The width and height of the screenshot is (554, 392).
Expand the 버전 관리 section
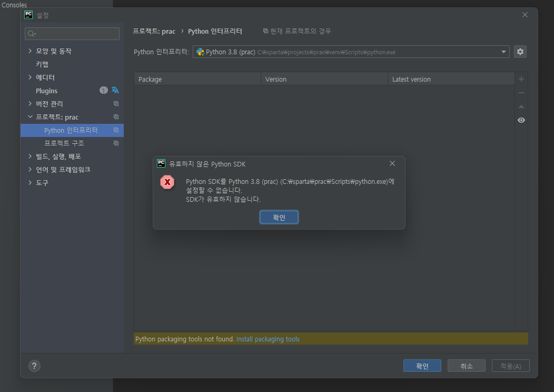[x=30, y=104]
